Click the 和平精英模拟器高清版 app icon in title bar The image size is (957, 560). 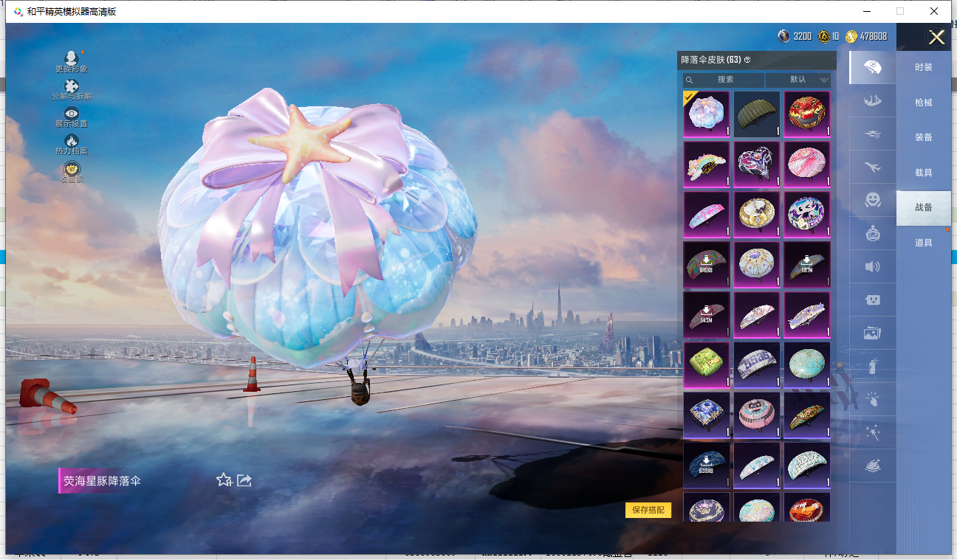click(18, 12)
